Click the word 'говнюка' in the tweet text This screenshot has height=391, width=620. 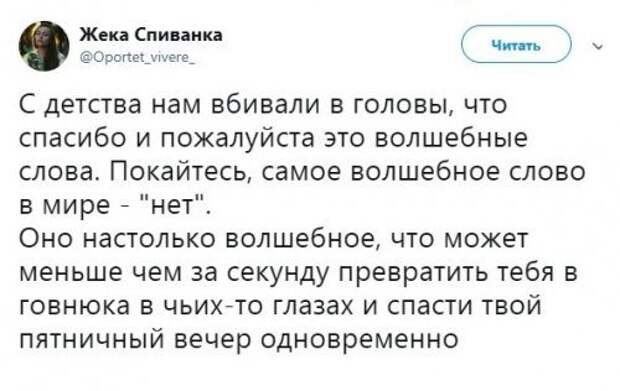74,306
